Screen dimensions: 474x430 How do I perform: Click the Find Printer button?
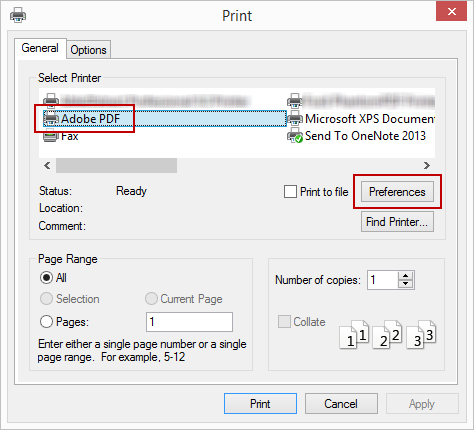click(397, 221)
